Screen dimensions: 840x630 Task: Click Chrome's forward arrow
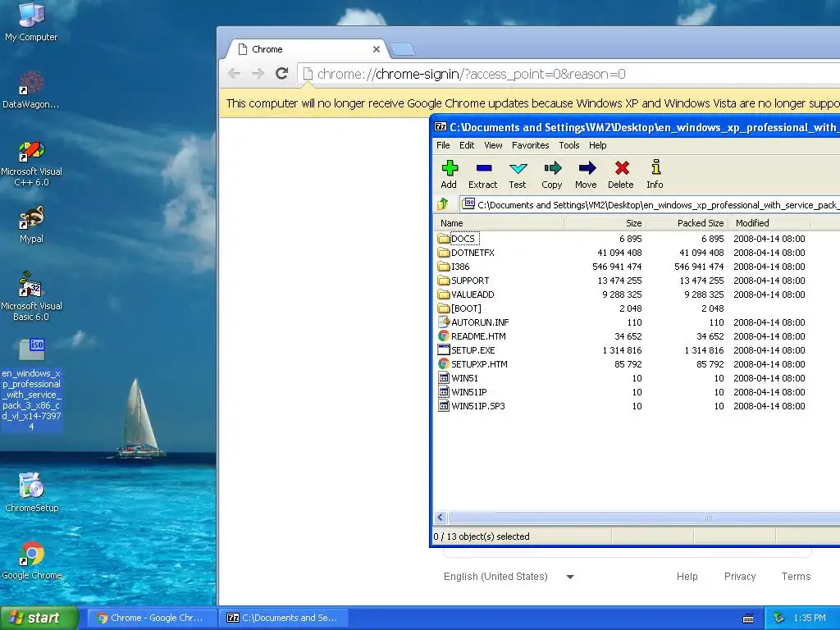click(x=258, y=73)
